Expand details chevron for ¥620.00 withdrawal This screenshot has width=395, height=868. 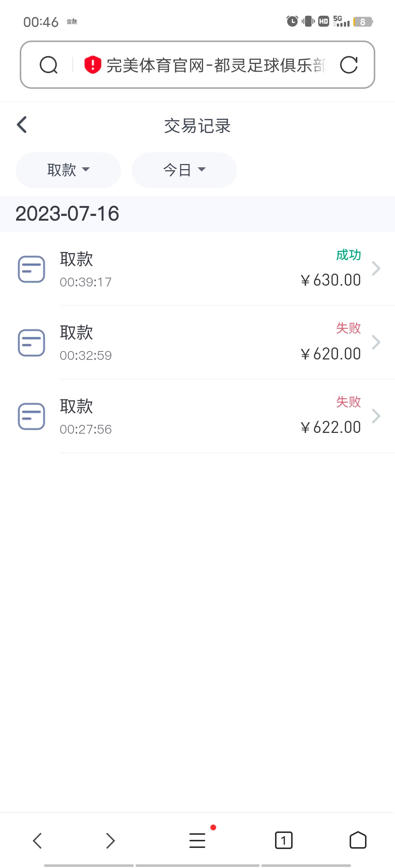(x=376, y=343)
